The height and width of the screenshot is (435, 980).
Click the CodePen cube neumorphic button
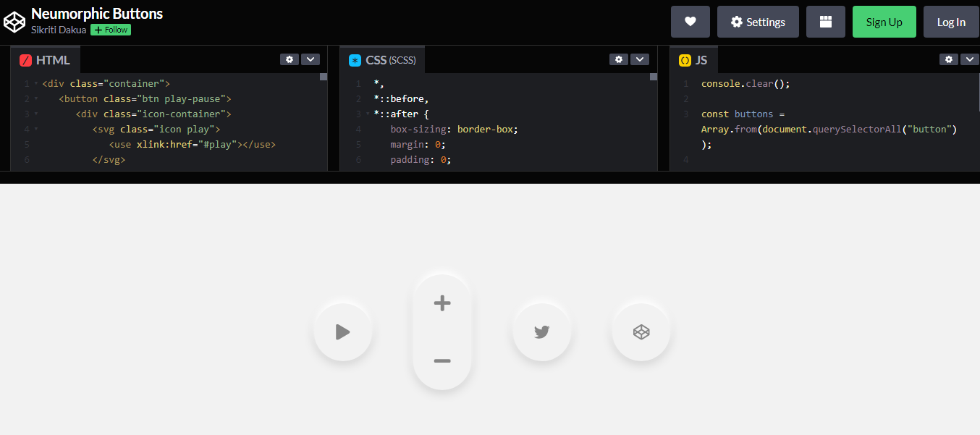tap(641, 331)
